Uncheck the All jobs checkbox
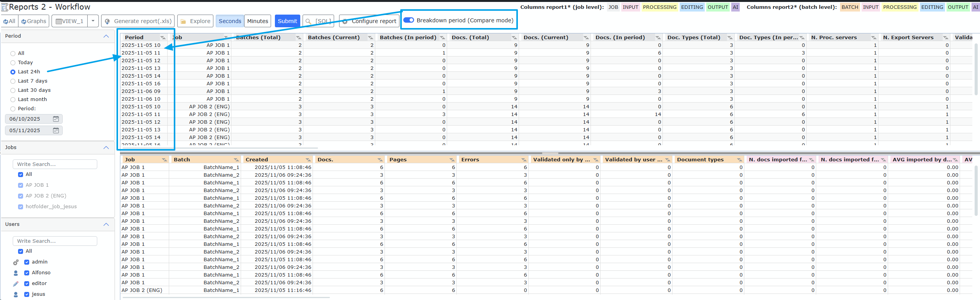The width and height of the screenshot is (980, 300). click(x=21, y=174)
